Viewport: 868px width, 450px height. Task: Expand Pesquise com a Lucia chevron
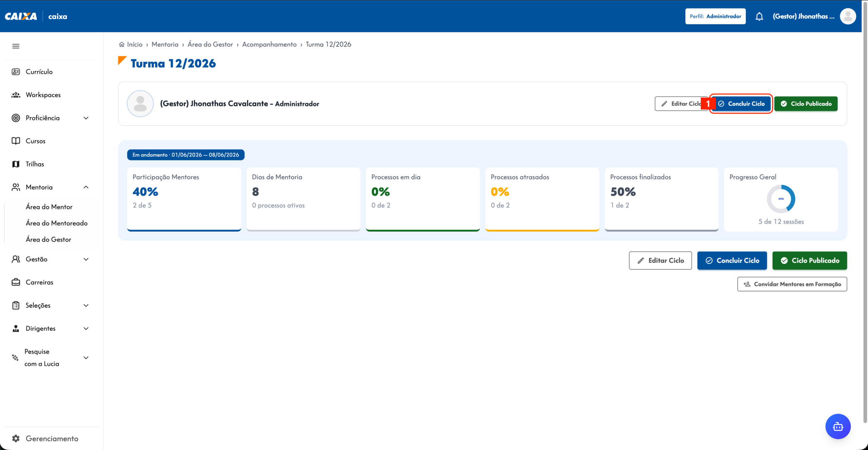86,357
